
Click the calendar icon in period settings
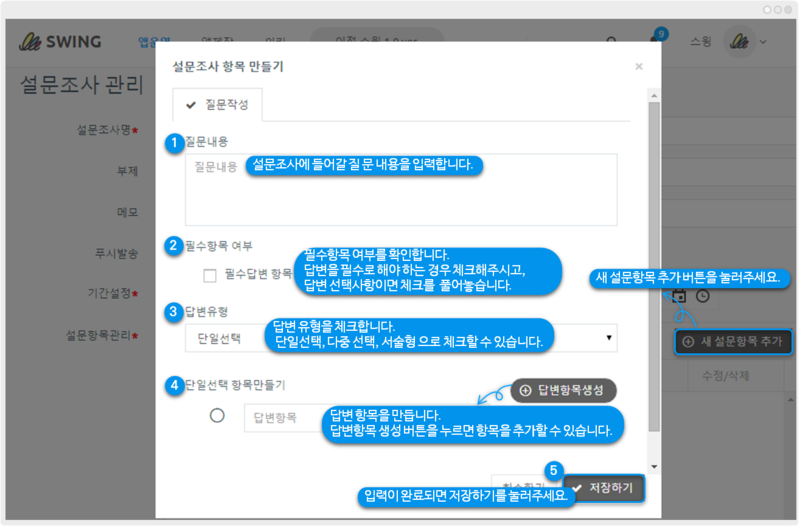point(679,296)
